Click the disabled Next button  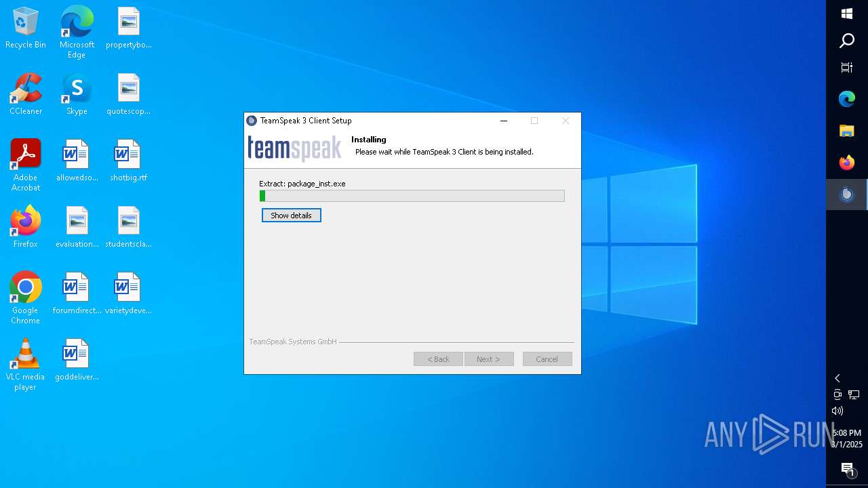pyautogui.click(x=489, y=359)
